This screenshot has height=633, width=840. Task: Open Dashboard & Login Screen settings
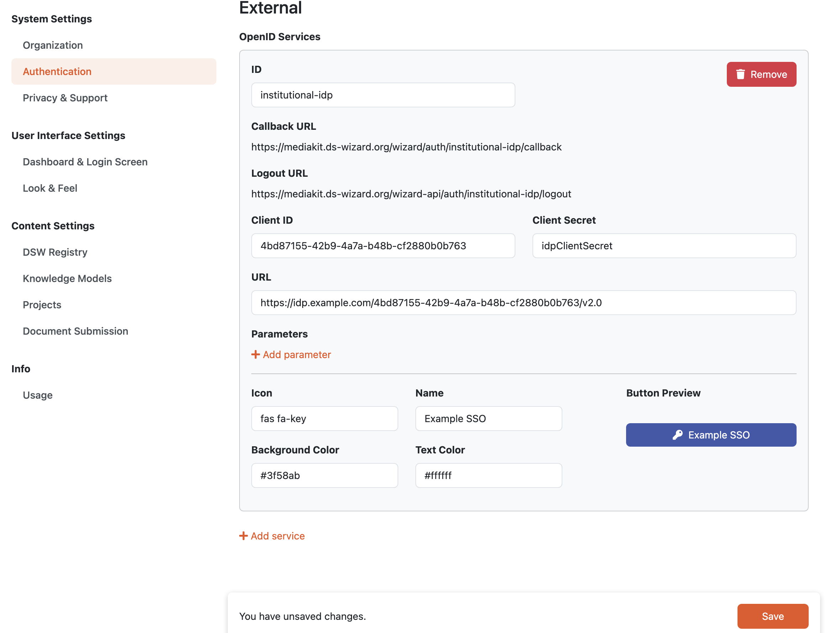tap(85, 162)
